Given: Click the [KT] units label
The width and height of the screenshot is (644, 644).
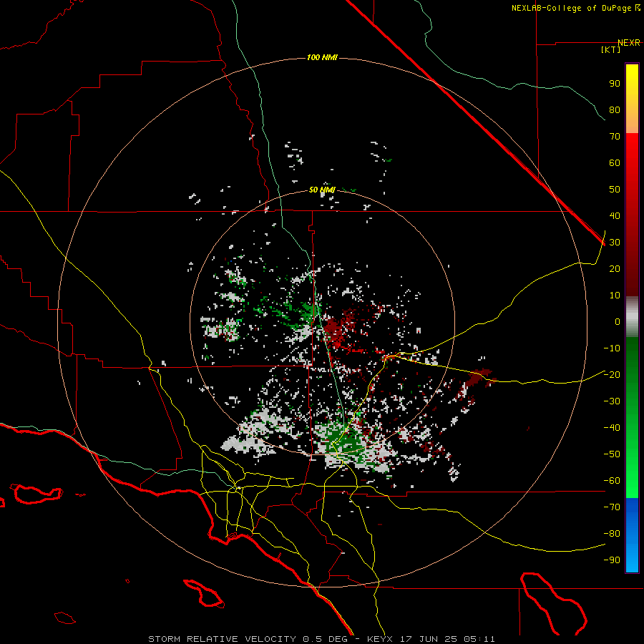Looking at the screenshot, I should (x=611, y=49).
